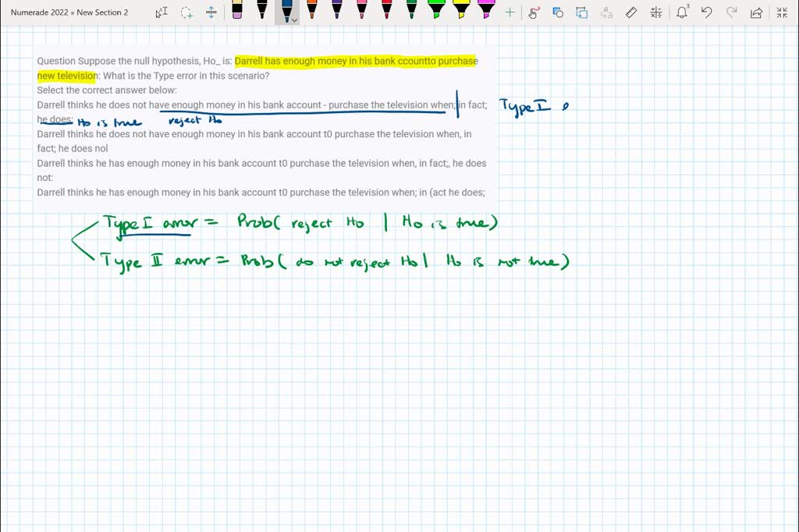Redo the last undone action
The width and height of the screenshot is (799, 532).
[730, 12]
